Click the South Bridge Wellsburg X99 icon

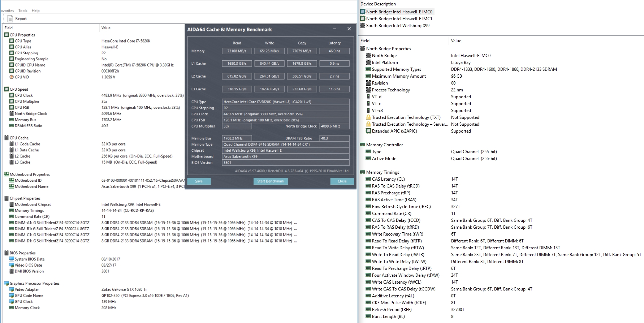tap(363, 26)
